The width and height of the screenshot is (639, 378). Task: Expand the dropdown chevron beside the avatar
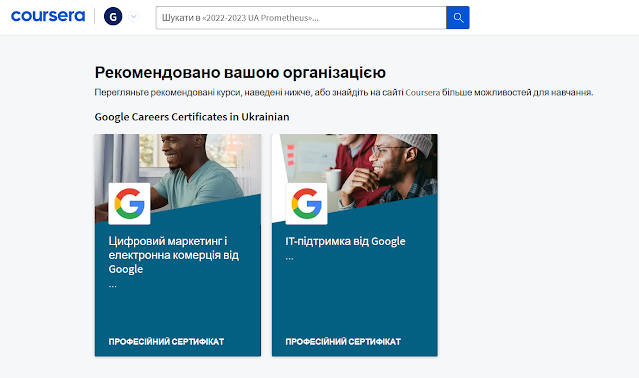pyautogui.click(x=134, y=17)
